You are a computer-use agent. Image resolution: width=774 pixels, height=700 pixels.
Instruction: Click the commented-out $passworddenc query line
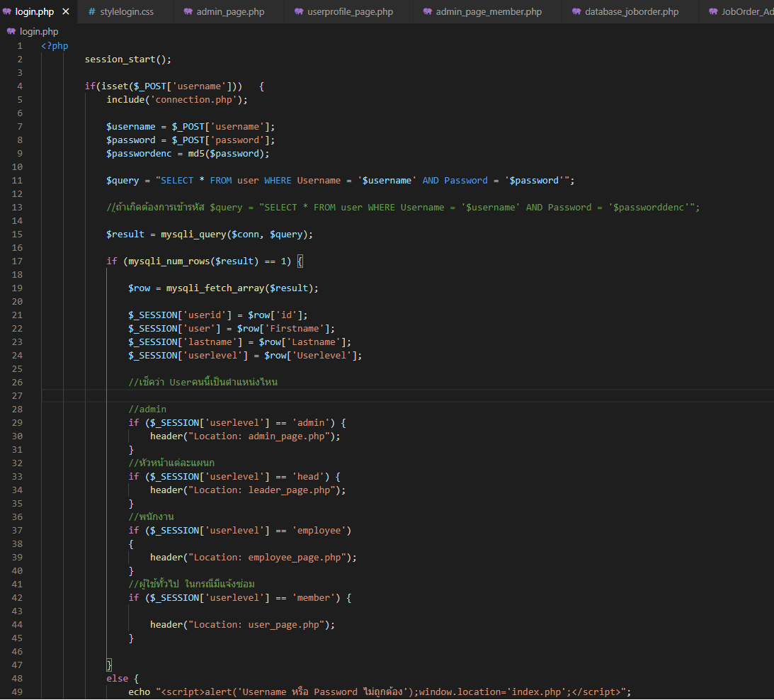tap(403, 208)
